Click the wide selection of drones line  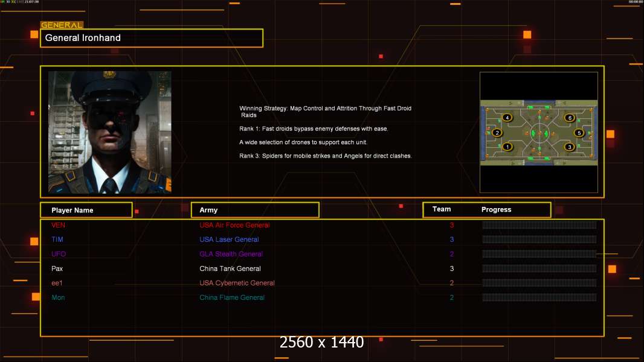pyautogui.click(x=303, y=142)
